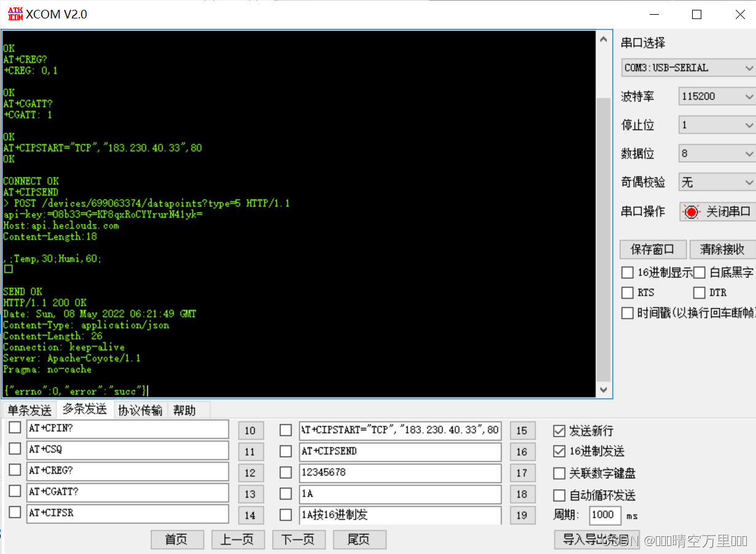
Task: Send command with button 10
Action: [x=251, y=431]
